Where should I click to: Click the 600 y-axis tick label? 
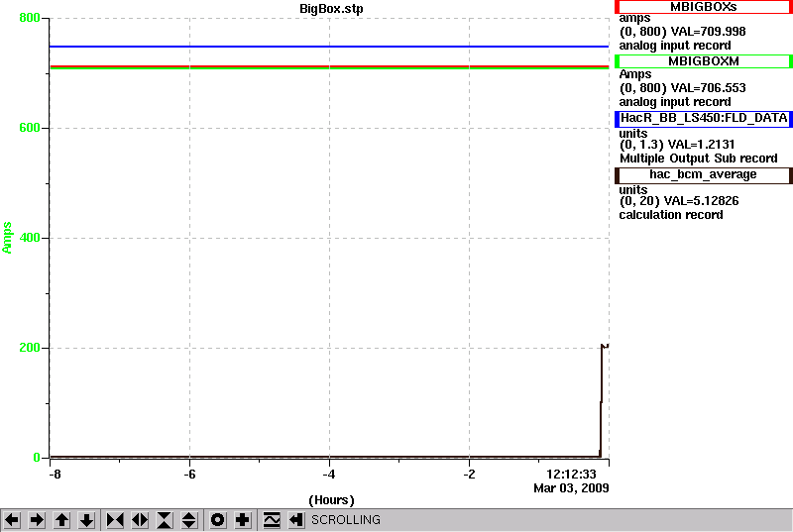pos(30,128)
